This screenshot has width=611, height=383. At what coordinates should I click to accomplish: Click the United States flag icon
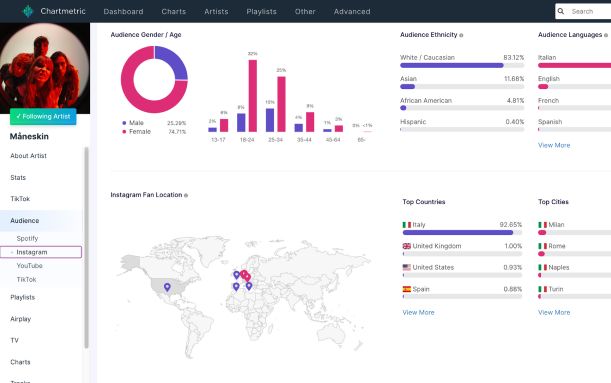[x=407, y=268]
